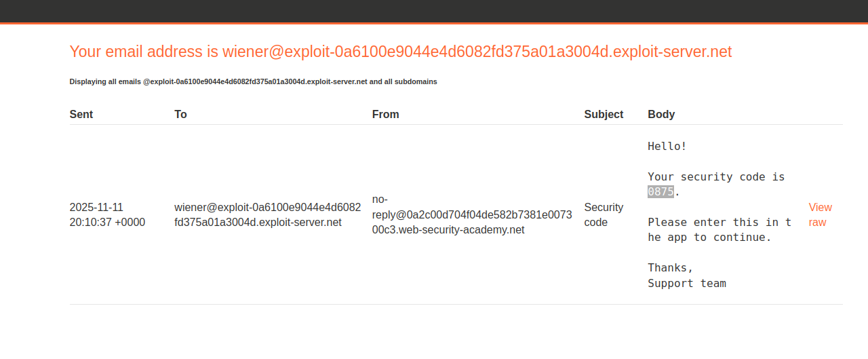The image size is (868, 359).
Task: Click the highlighted security code 0875
Action: click(660, 192)
